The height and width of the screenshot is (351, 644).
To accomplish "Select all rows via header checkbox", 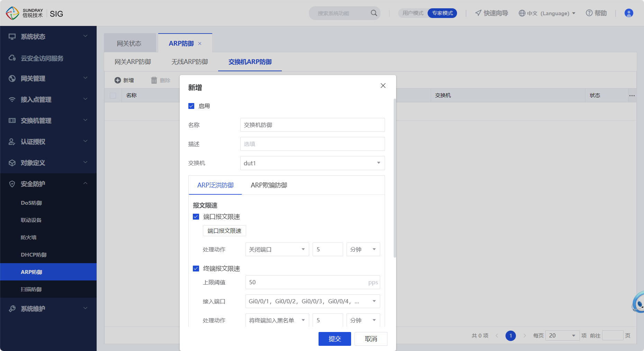I will coord(113,95).
